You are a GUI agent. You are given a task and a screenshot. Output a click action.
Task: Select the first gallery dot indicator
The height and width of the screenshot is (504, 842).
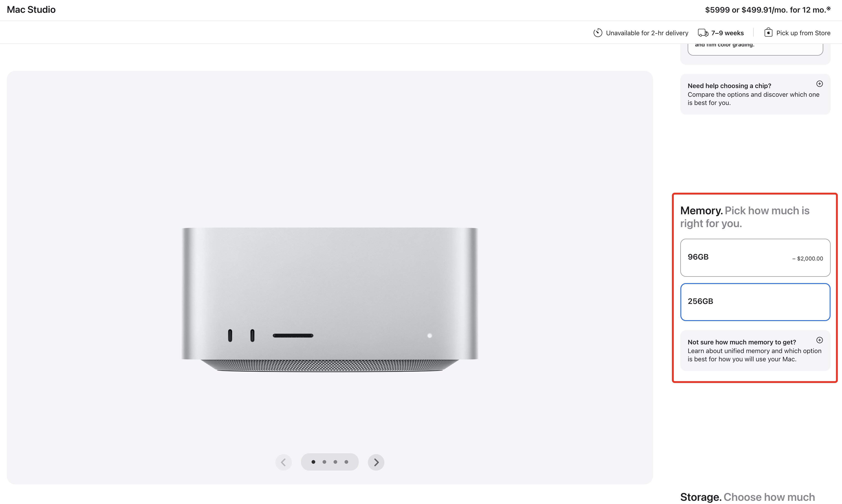(x=313, y=462)
